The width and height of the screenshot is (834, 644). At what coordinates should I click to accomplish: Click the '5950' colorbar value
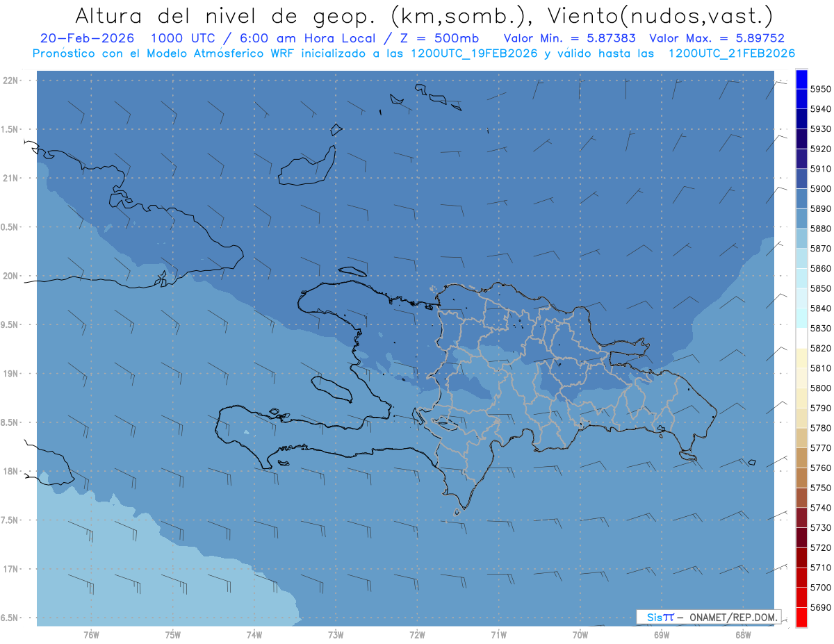tap(821, 89)
